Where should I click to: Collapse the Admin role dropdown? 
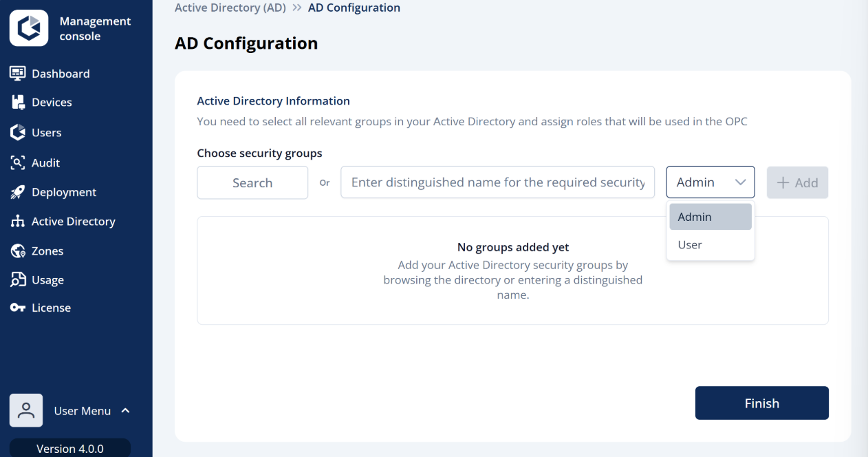tap(710, 182)
